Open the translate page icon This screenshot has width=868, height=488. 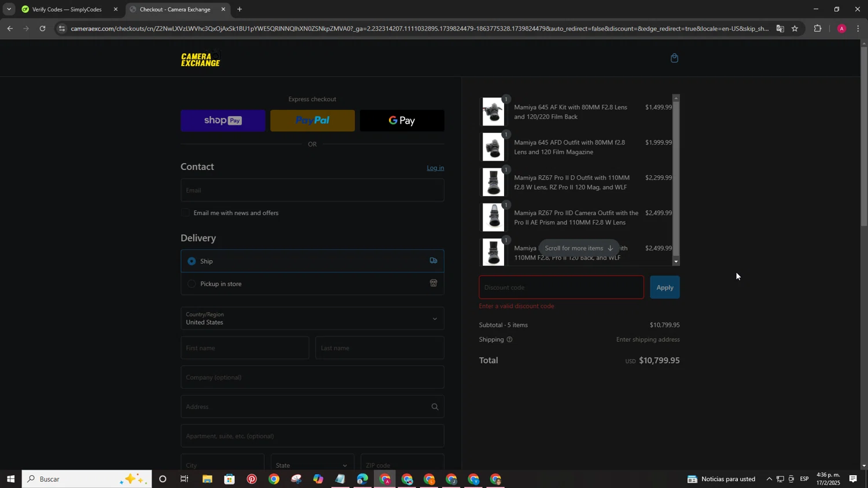pos(780,28)
